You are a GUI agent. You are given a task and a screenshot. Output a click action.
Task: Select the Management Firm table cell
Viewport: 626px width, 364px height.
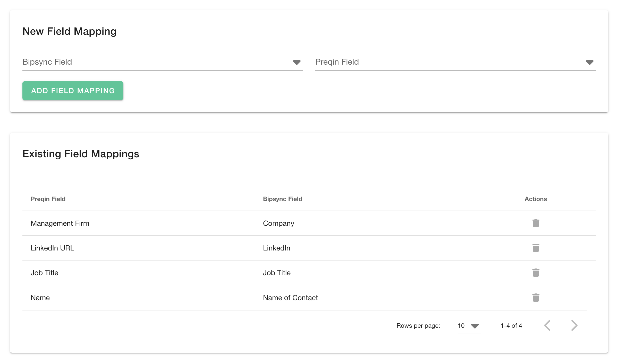tap(60, 223)
